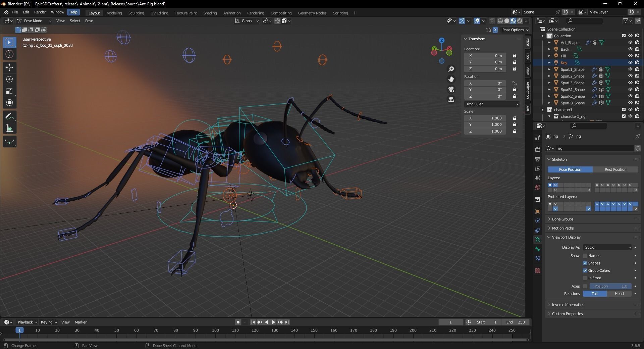This screenshot has width=644, height=349.
Task: Switch to wireframe viewport shading
Action: click(500, 21)
